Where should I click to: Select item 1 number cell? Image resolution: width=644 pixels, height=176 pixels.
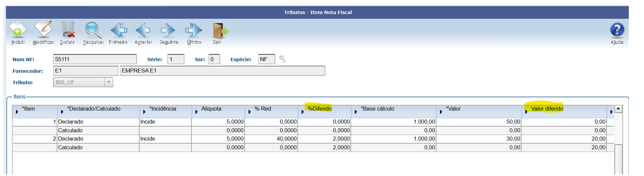(35, 122)
